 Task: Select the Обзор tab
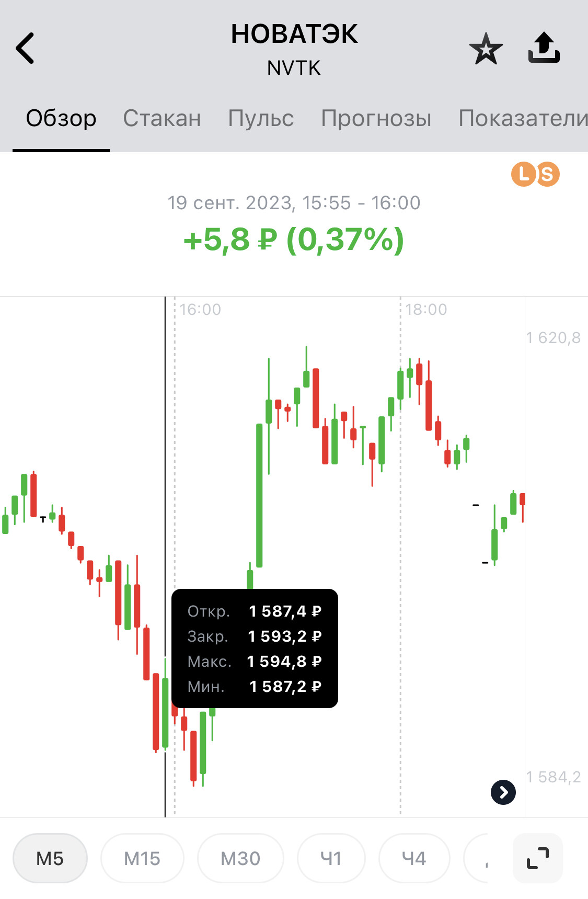pyautogui.click(x=61, y=118)
